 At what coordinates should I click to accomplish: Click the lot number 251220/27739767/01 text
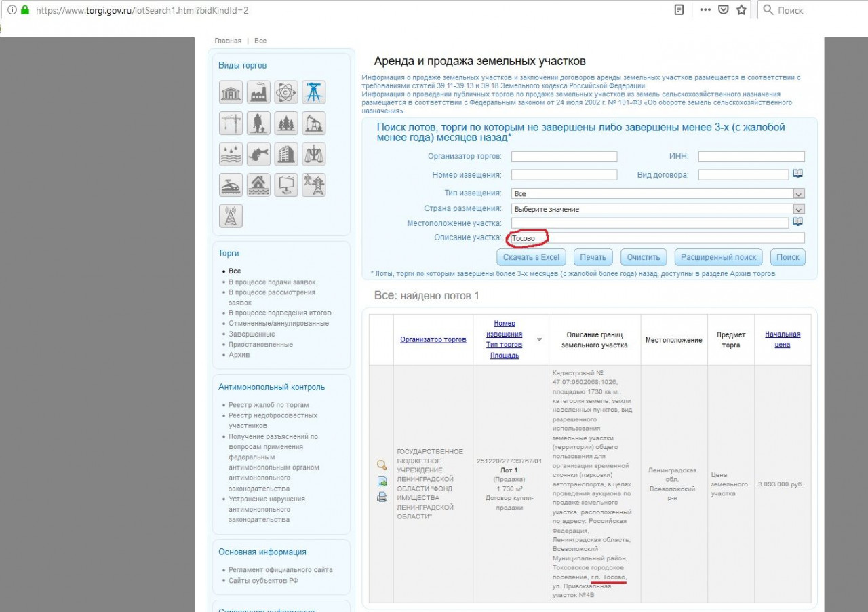[x=509, y=461]
